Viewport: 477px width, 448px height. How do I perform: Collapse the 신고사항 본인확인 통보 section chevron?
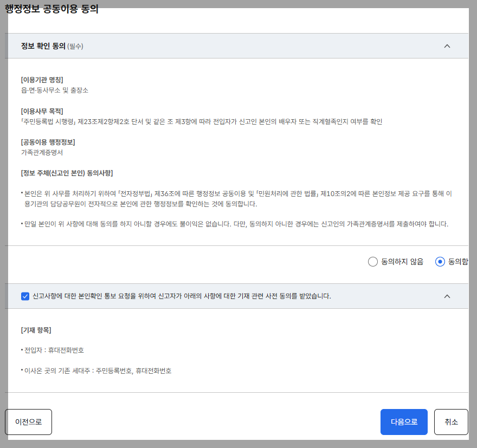pyautogui.click(x=447, y=296)
